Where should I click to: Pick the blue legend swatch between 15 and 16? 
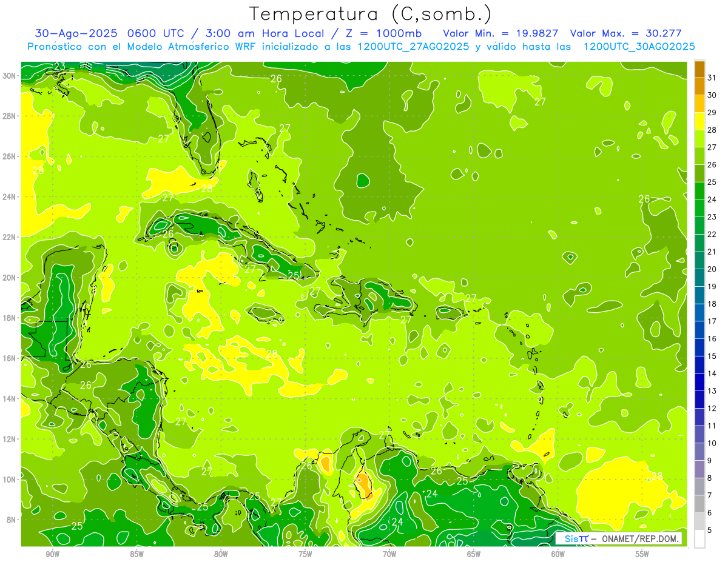(x=699, y=347)
